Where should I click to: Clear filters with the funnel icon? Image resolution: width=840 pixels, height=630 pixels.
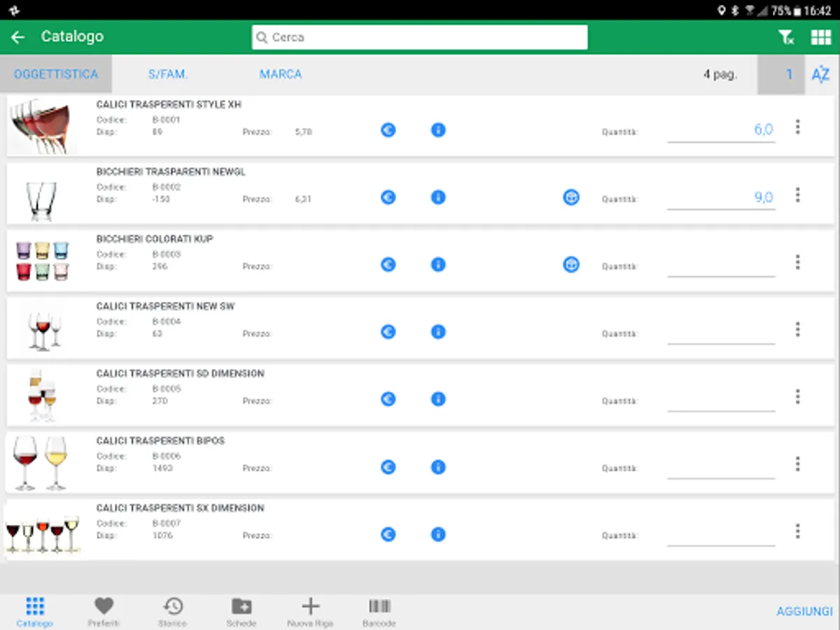click(x=787, y=38)
